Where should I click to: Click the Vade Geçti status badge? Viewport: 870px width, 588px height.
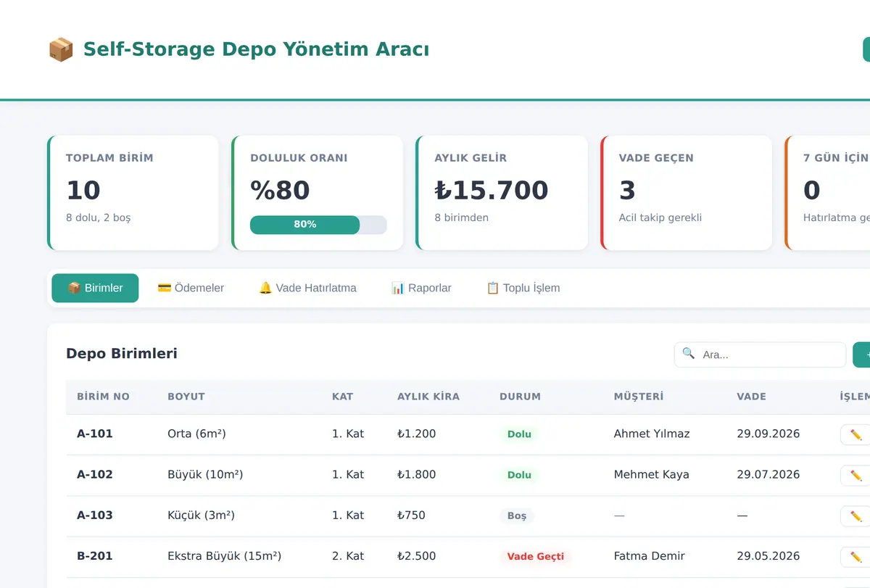coord(535,556)
